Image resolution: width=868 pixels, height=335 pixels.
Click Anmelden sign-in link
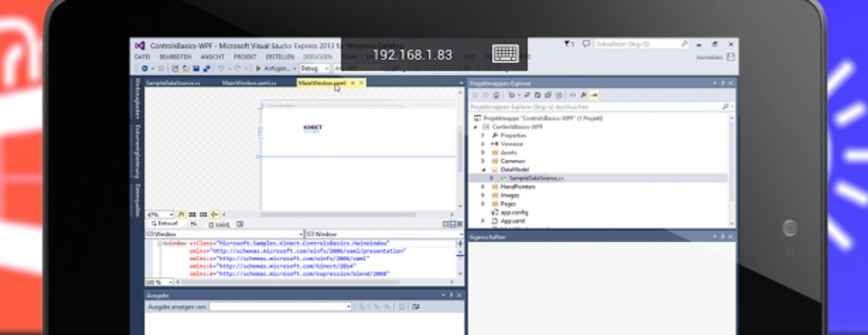709,57
